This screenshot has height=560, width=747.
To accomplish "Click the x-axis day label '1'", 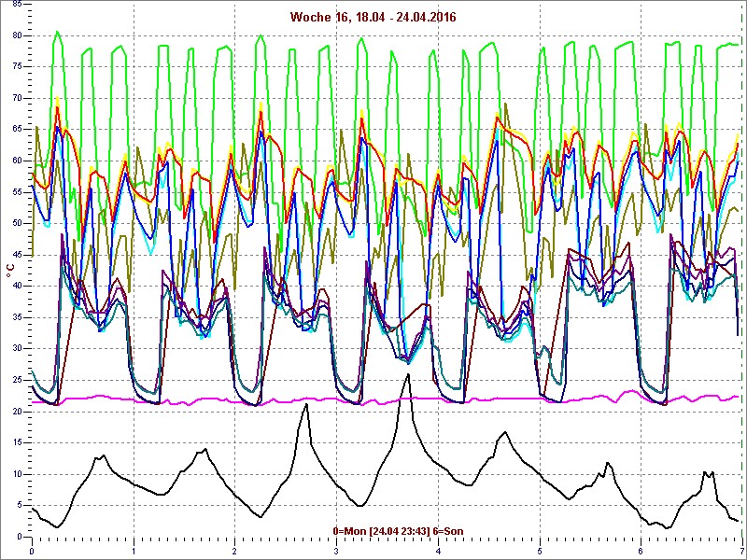I will pyautogui.click(x=134, y=552).
